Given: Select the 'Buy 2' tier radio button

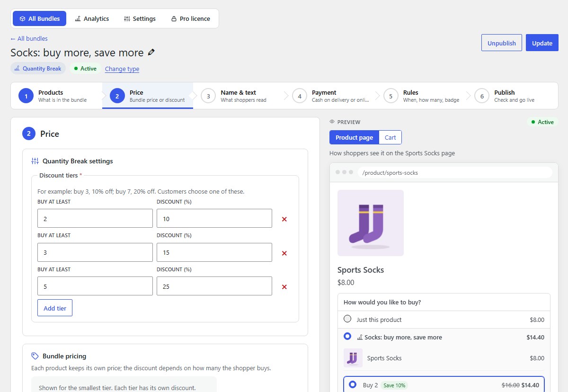Looking at the screenshot, I should point(353,384).
